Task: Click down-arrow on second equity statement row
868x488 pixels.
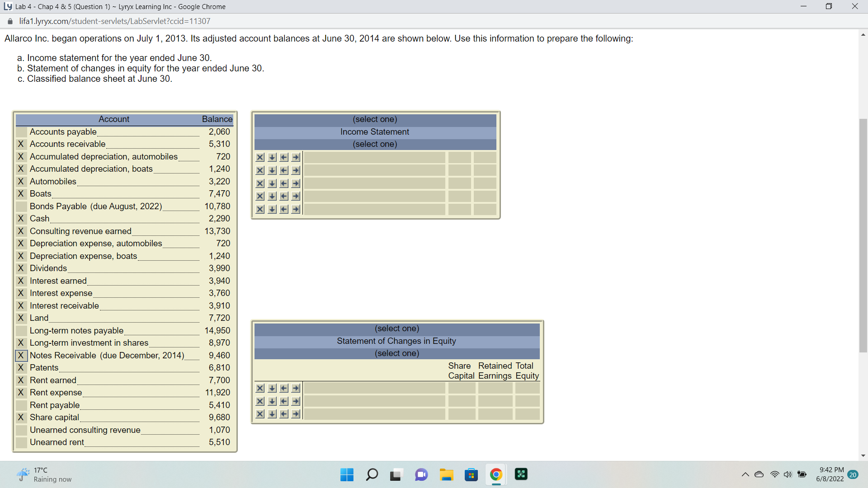Action: pyautogui.click(x=272, y=401)
